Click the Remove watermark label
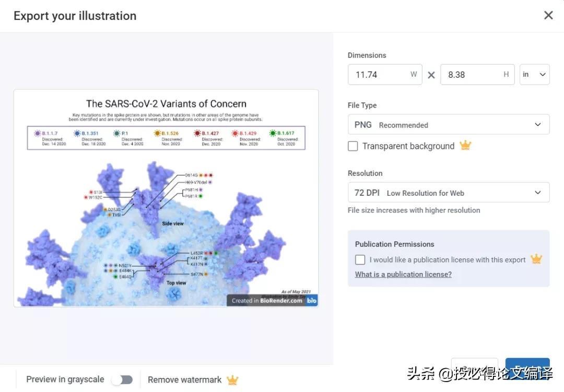 (x=184, y=380)
